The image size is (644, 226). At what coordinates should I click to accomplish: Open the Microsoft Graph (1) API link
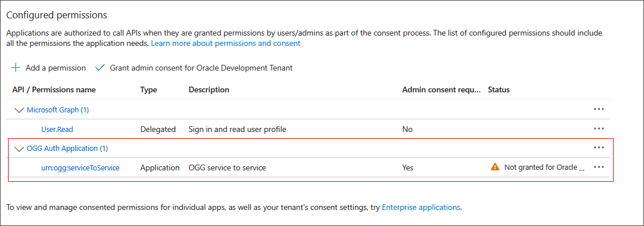(x=58, y=110)
